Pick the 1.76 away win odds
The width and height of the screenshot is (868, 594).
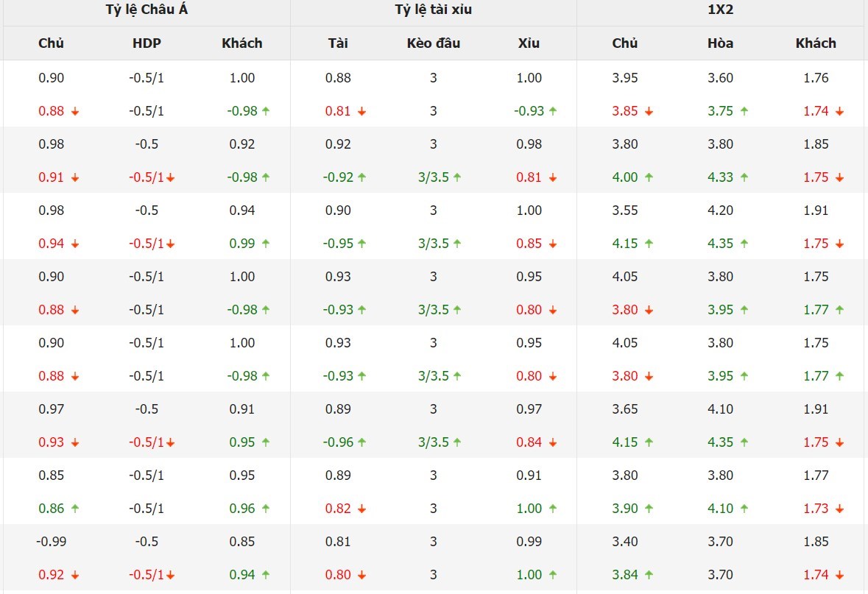point(816,78)
